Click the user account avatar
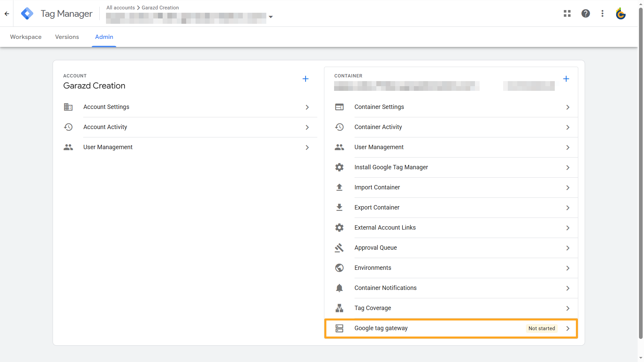 coord(621,14)
